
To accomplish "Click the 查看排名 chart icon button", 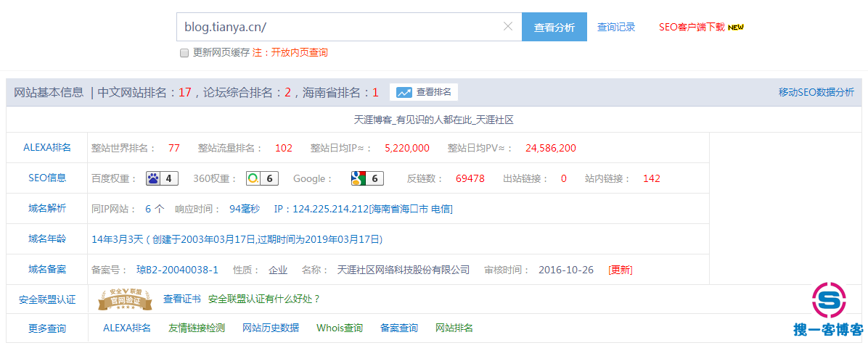I will pos(424,92).
